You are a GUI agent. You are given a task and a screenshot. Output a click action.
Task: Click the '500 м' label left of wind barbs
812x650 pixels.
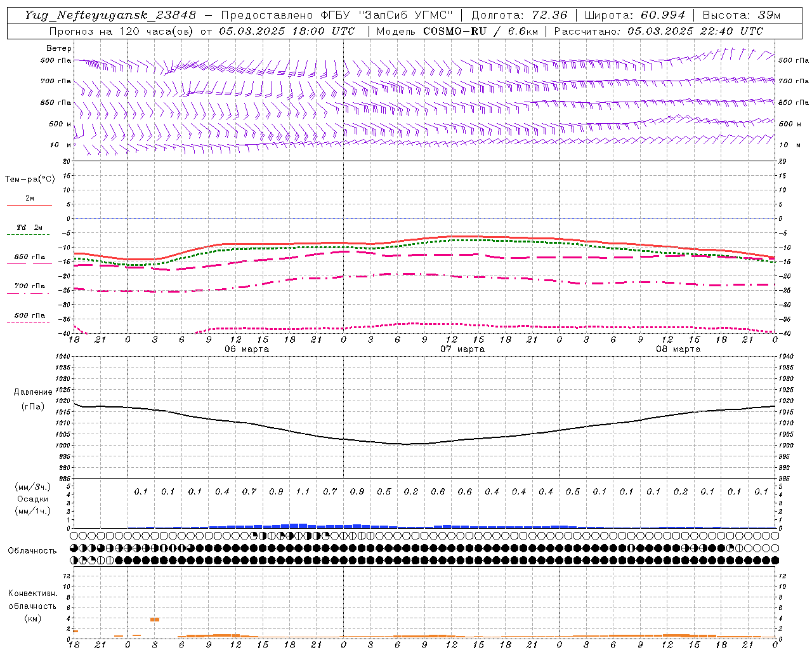point(60,124)
